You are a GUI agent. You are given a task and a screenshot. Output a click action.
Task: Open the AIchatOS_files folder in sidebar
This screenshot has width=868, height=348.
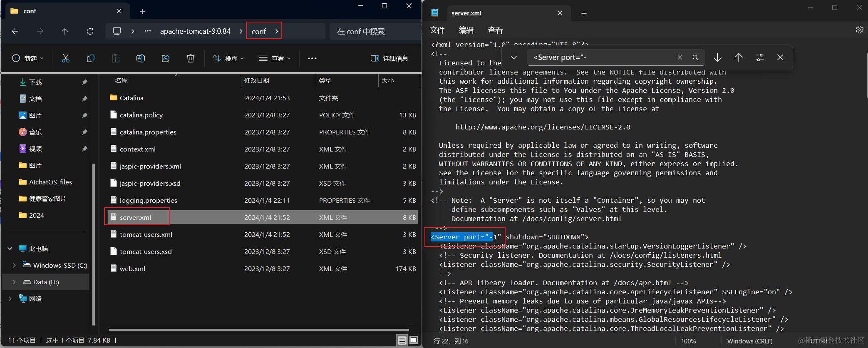click(x=46, y=182)
